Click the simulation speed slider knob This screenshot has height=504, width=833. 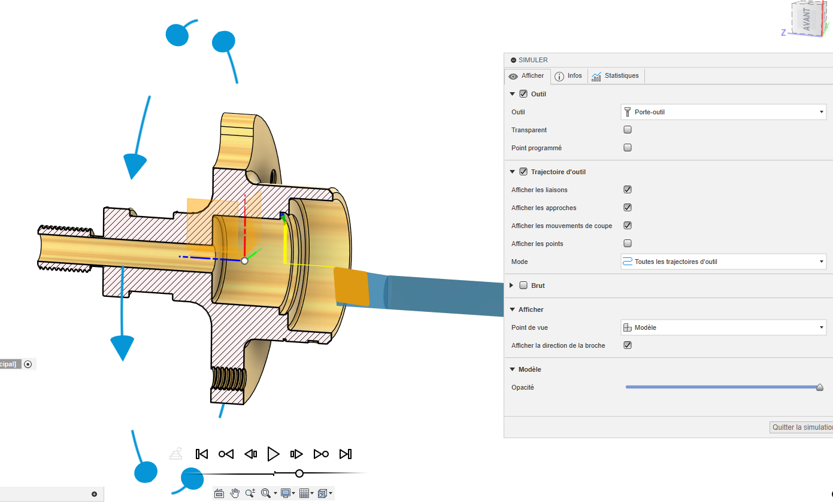pos(299,473)
